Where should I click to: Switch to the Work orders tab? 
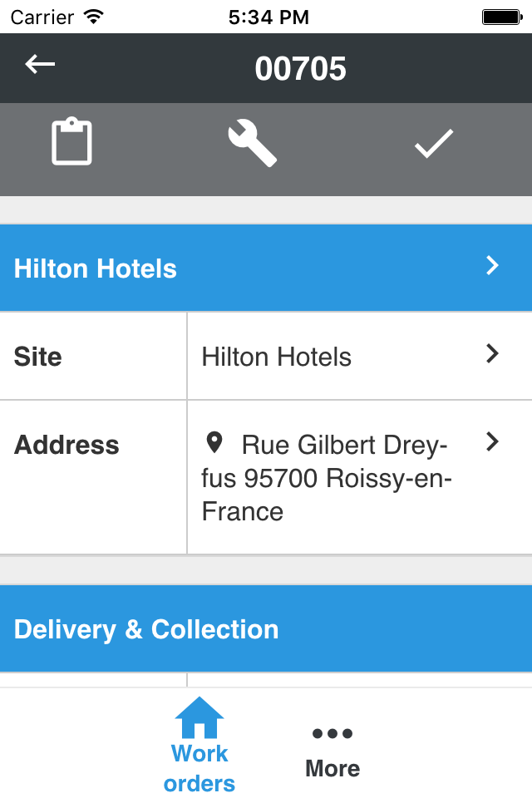pyautogui.click(x=199, y=744)
